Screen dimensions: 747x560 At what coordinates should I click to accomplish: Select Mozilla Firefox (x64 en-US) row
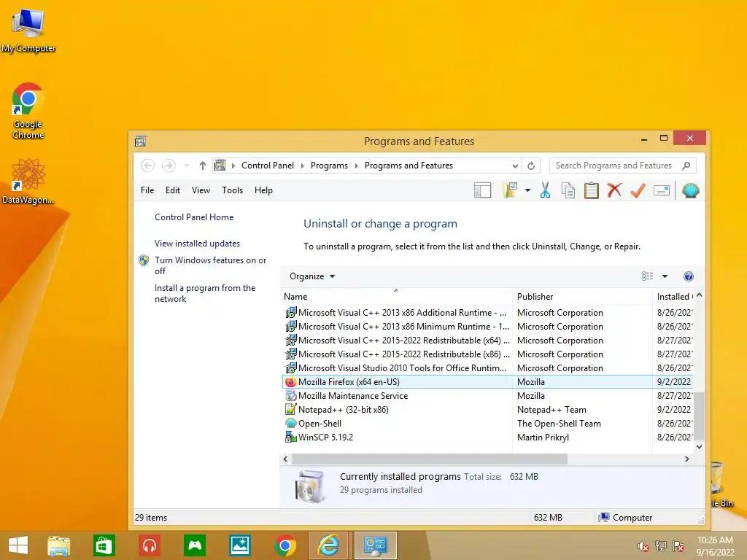pyautogui.click(x=487, y=382)
